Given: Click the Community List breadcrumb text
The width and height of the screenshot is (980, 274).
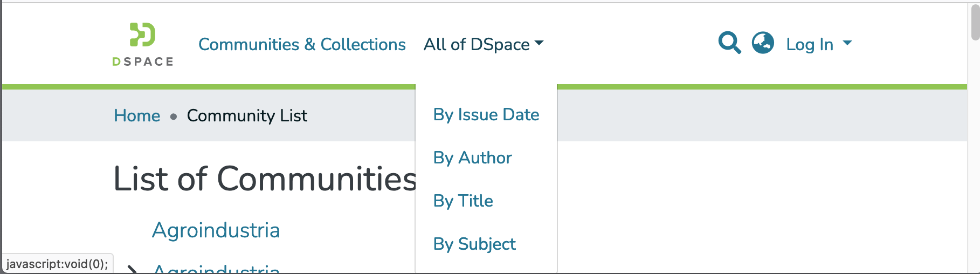Looking at the screenshot, I should click(x=247, y=115).
